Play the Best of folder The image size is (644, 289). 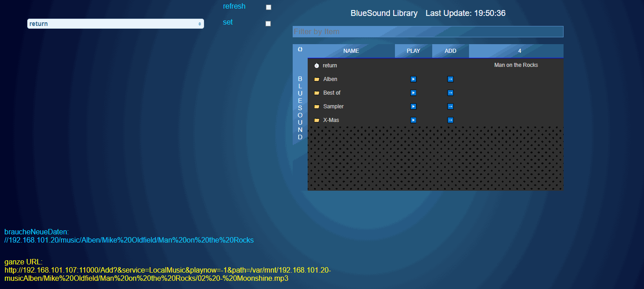tap(414, 93)
